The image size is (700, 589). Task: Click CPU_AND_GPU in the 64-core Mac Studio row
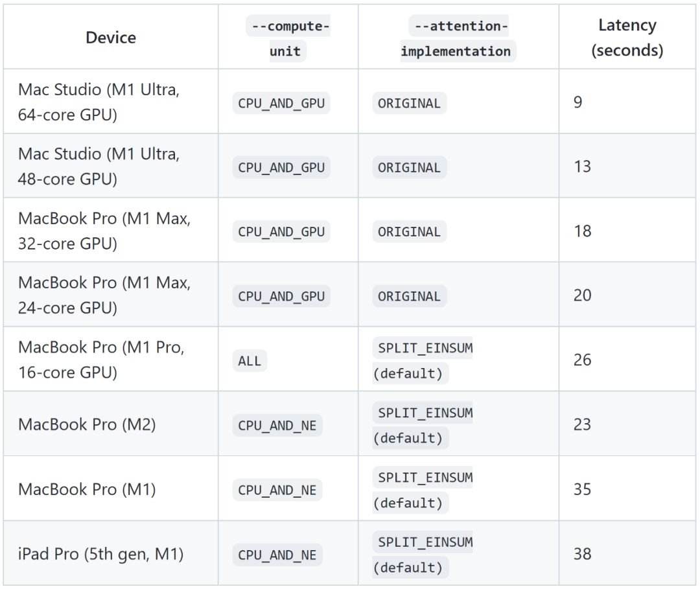(x=281, y=103)
